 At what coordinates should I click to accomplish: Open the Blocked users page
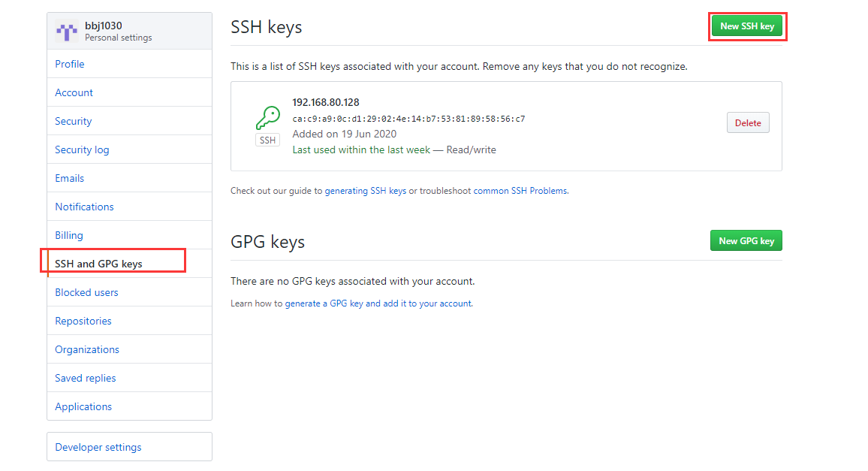(x=86, y=293)
